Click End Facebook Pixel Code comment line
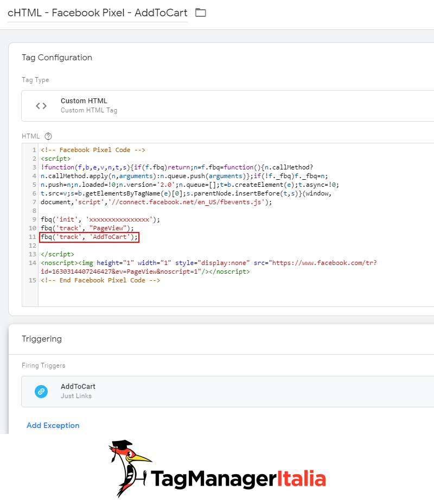Viewport: 434px width, 504px height. pos(100,280)
